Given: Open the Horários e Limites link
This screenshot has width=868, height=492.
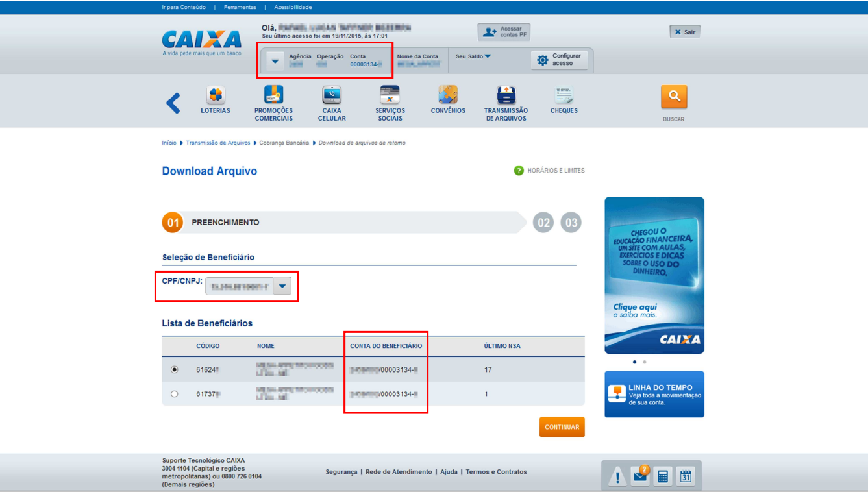Looking at the screenshot, I should pyautogui.click(x=556, y=171).
